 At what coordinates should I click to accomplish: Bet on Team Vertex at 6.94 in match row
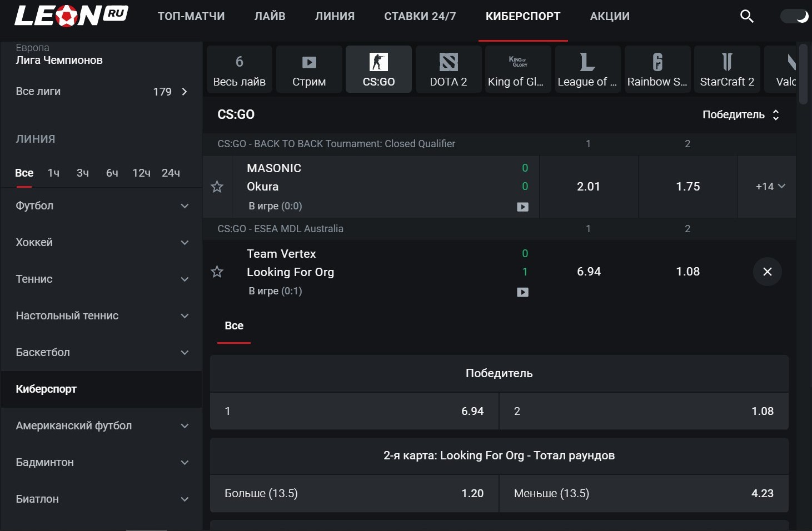pyautogui.click(x=589, y=272)
